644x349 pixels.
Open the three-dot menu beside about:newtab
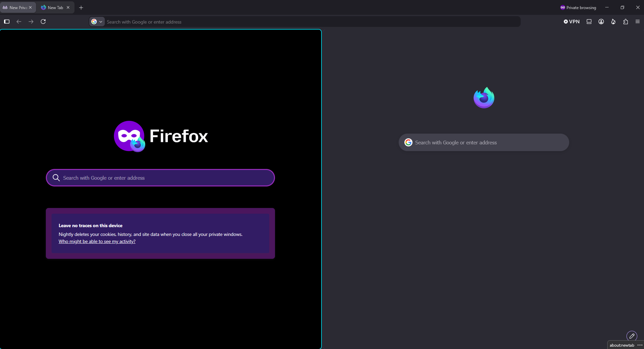pyautogui.click(x=640, y=345)
